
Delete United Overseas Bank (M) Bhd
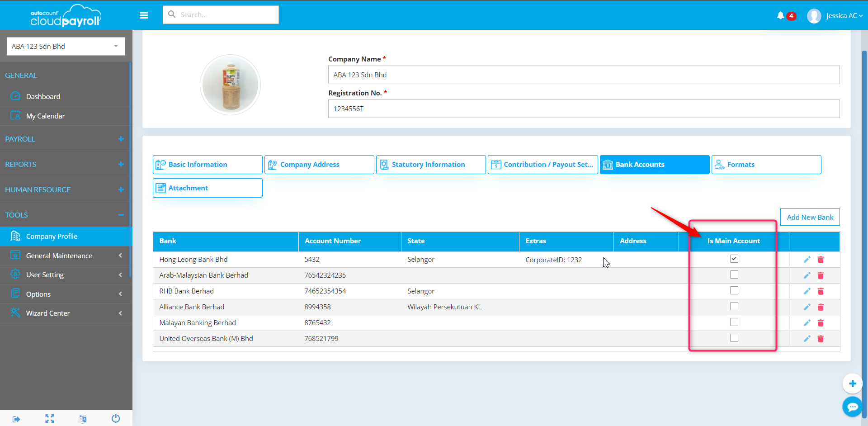(821, 339)
